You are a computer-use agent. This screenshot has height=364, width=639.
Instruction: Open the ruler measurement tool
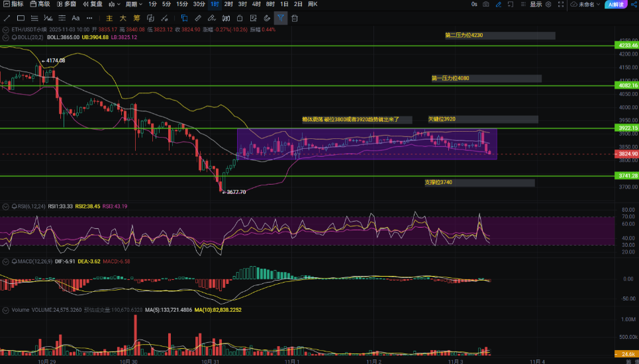(x=197, y=18)
